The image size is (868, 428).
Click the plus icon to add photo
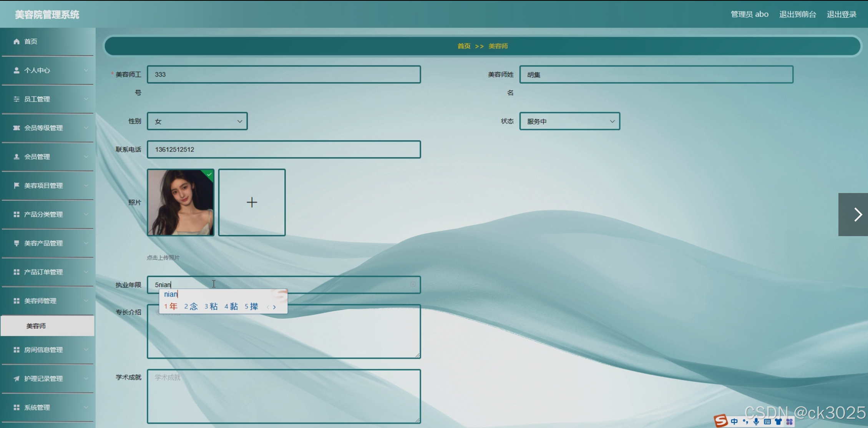pos(252,202)
